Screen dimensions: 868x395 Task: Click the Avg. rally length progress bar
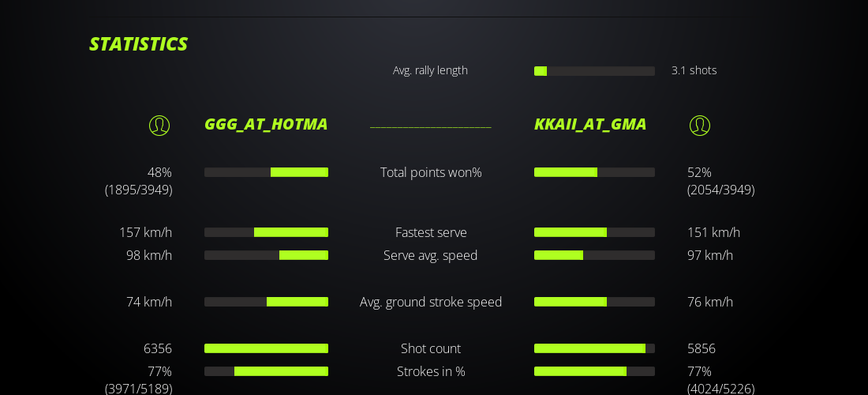pyautogui.click(x=594, y=71)
